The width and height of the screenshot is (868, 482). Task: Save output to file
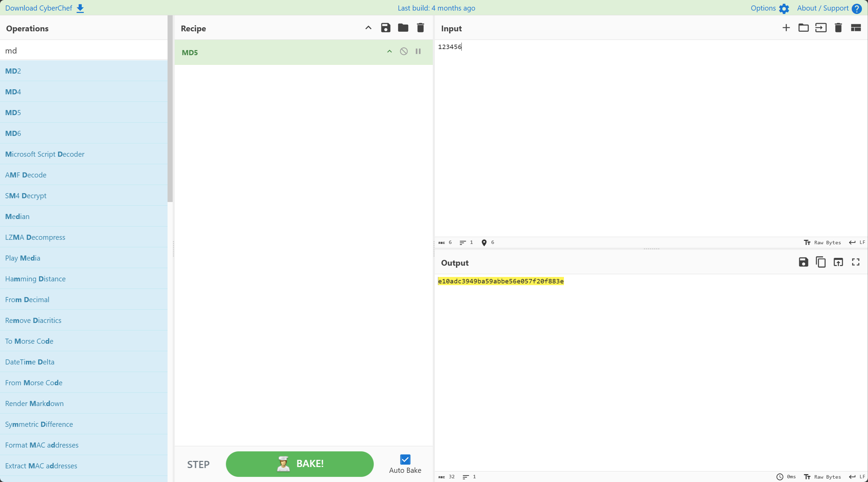803,262
